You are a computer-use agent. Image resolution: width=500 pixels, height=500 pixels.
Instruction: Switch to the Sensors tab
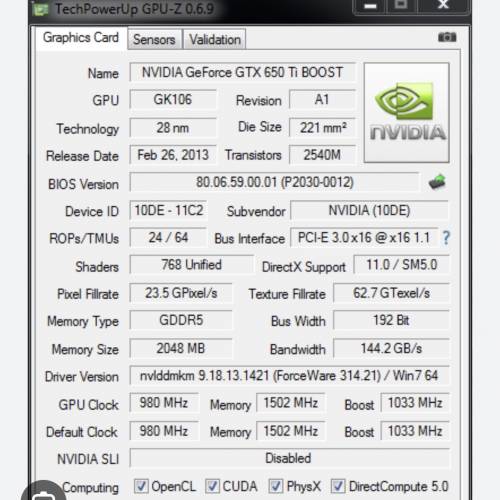154,39
